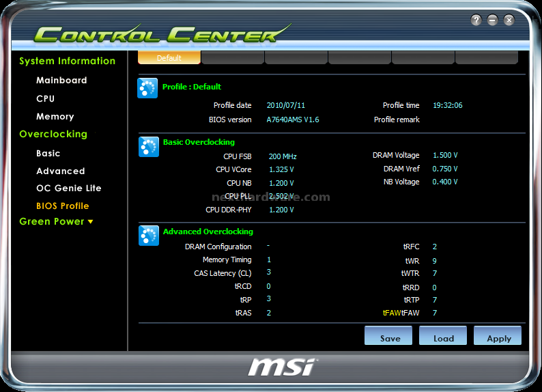Open the CPU information page
This screenshot has height=392, width=542.
tap(45, 99)
